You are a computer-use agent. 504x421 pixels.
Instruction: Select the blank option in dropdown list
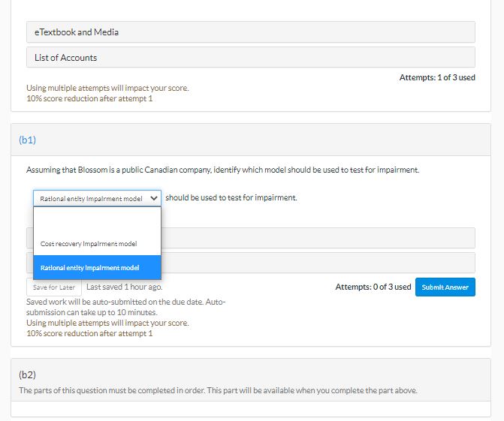(x=96, y=220)
